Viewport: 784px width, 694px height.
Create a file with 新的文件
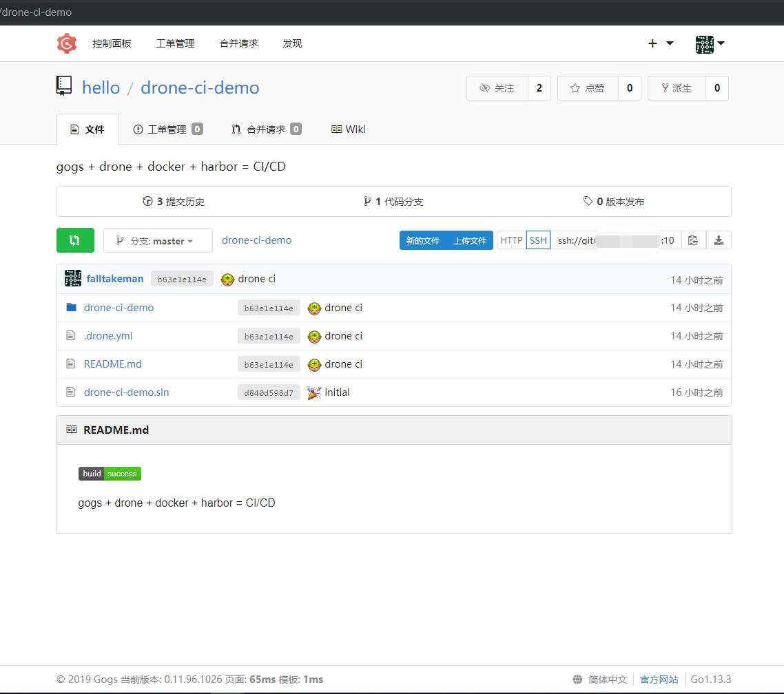(x=422, y=240)
